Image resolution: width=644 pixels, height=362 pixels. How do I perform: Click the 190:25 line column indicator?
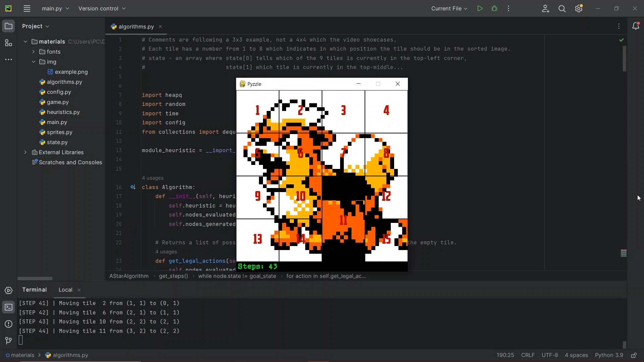tap(505, 356)
